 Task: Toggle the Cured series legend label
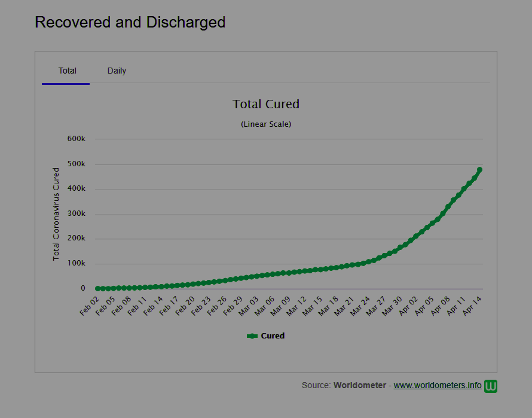pos(273,336)
